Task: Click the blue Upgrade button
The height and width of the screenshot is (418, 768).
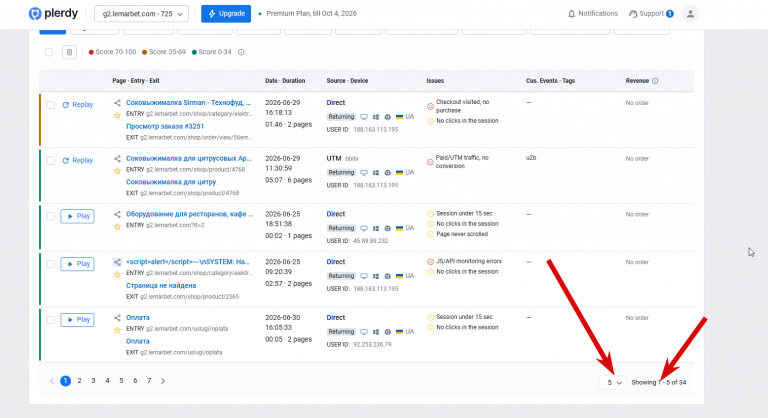Action: click(x=226, y=14)
